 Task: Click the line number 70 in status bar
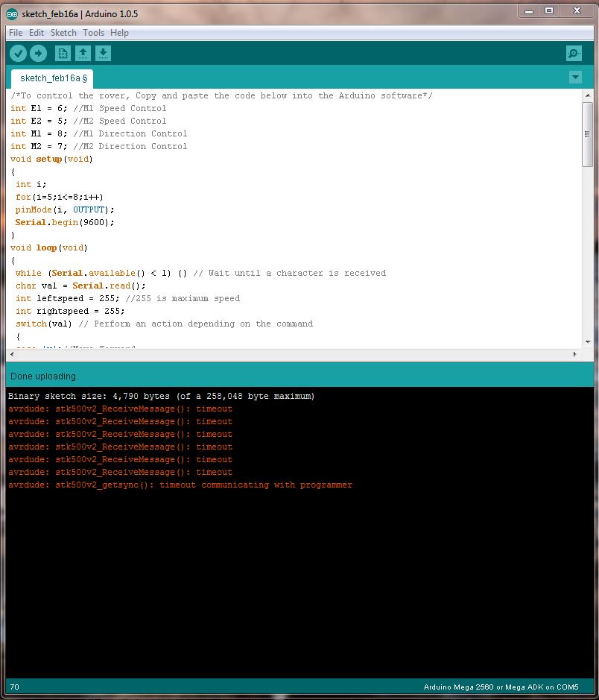[x=15, y=687]
